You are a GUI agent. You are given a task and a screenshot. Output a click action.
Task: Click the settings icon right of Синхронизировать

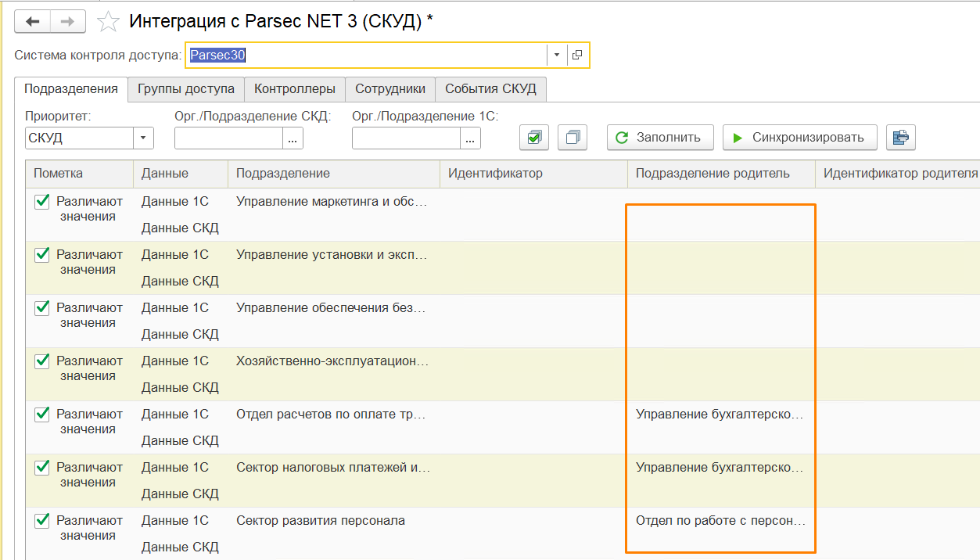click(x=900, y=138)
